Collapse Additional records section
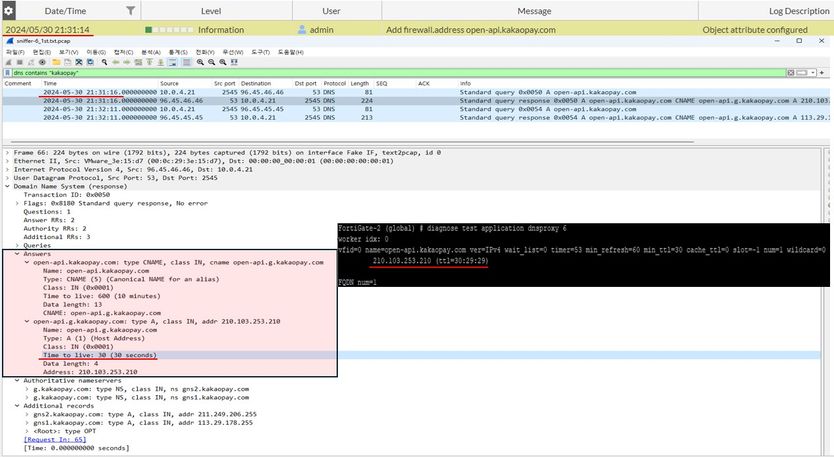This screenshot has width=834, height=457. [17, 406]
